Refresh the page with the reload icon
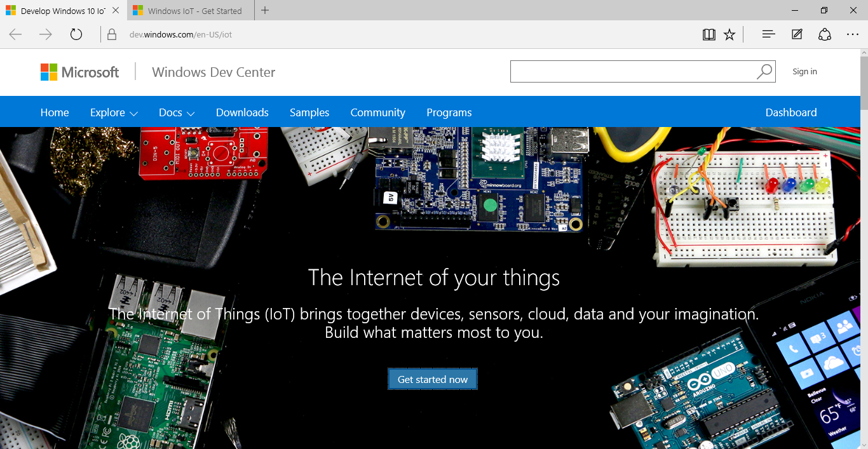This screenshot has width=868, height=449. (x=76, y=34)
